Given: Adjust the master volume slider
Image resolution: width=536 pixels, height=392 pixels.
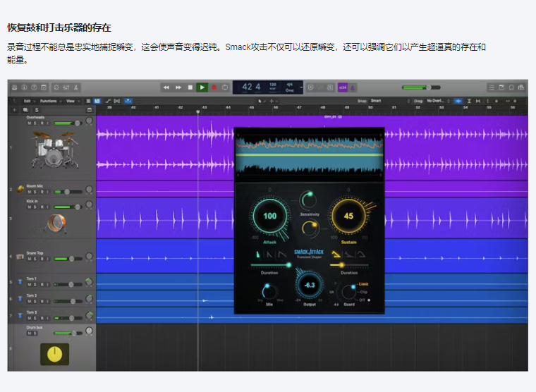Looking at the screenshot, I should [421, 87].
